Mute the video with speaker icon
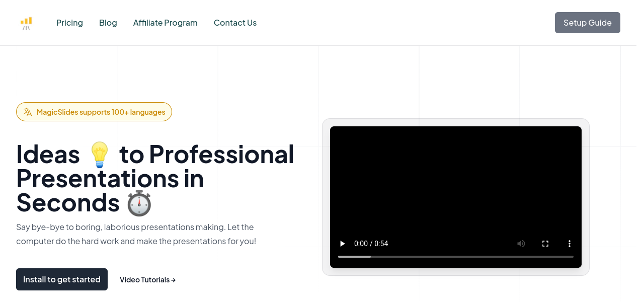The image size is (644, 302). pos(521,244)
